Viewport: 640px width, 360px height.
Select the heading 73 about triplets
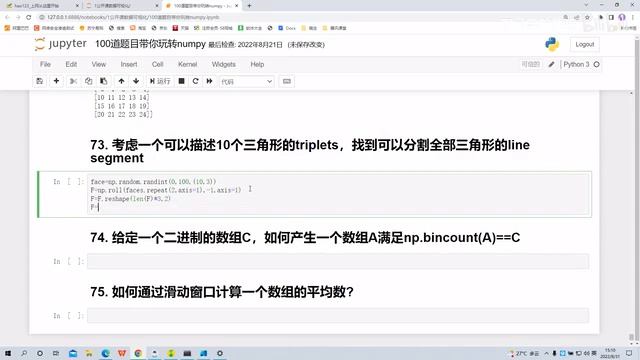tap(310, 151)
